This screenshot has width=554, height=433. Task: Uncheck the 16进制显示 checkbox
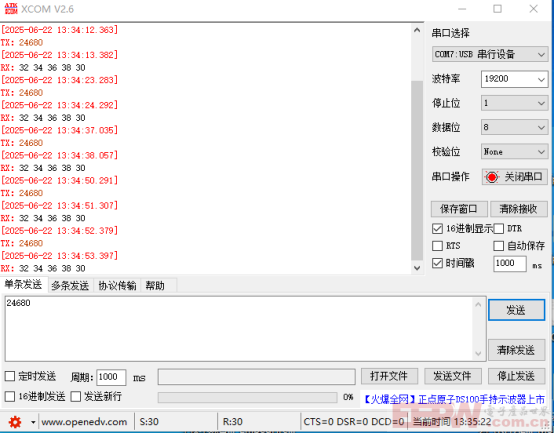437,229
